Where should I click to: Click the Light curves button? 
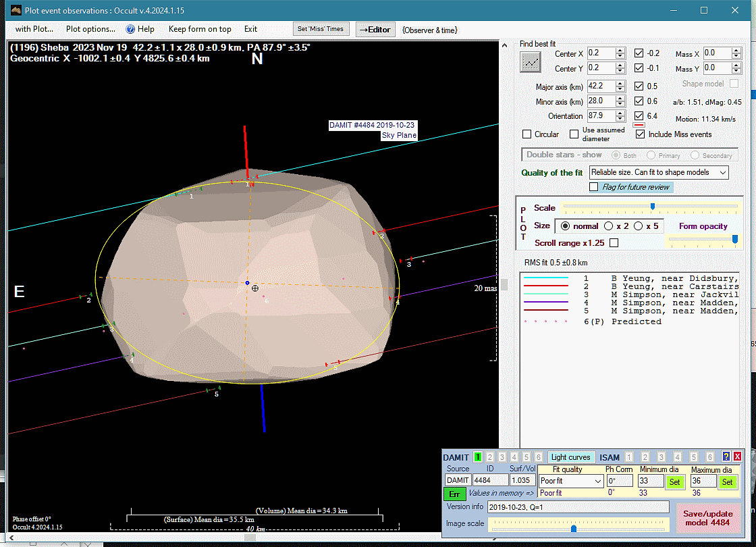(570, 457)
